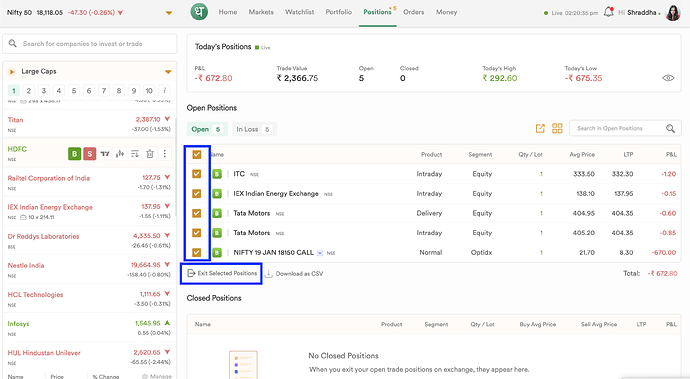Switch to watchlist number 5
This screenshot has width=690, height=379.
tap(74, 91)
